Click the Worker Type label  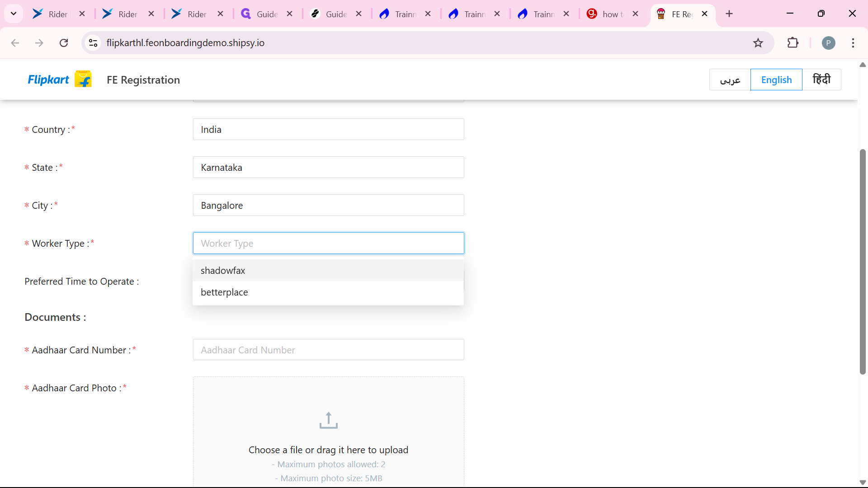(x=60, y=243)
